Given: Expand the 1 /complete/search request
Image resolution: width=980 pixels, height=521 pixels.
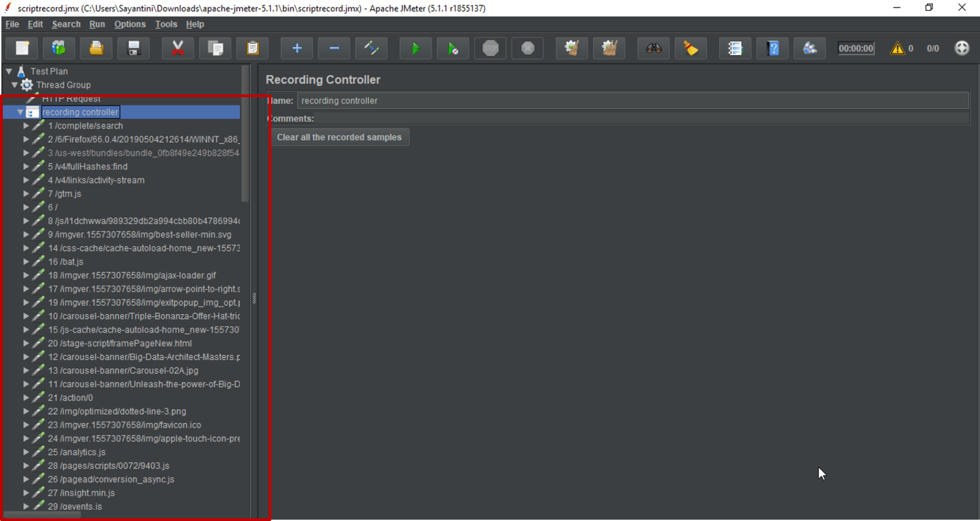Looking at the screenshot, I should click(26, 125).
